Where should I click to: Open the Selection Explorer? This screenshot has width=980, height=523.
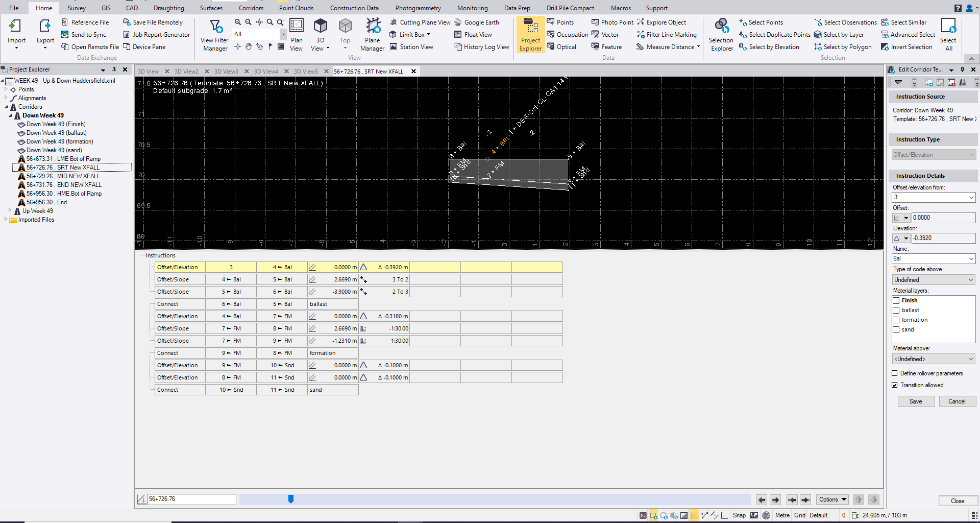pyautogui.click(x=721, y=35)
